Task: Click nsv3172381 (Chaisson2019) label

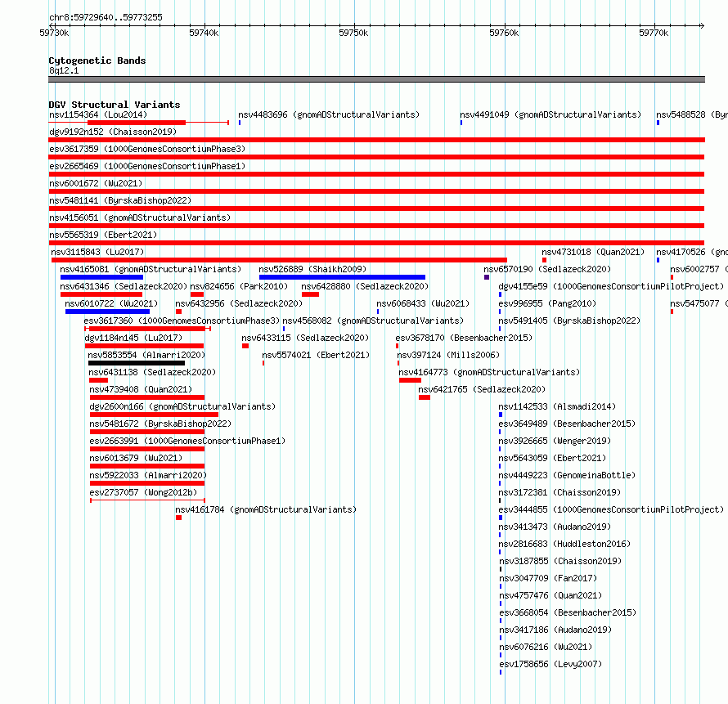Action: click(559, 492)
